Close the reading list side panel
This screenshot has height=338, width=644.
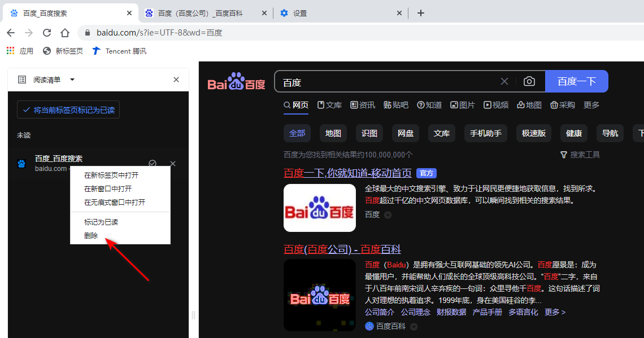[176, 80]
